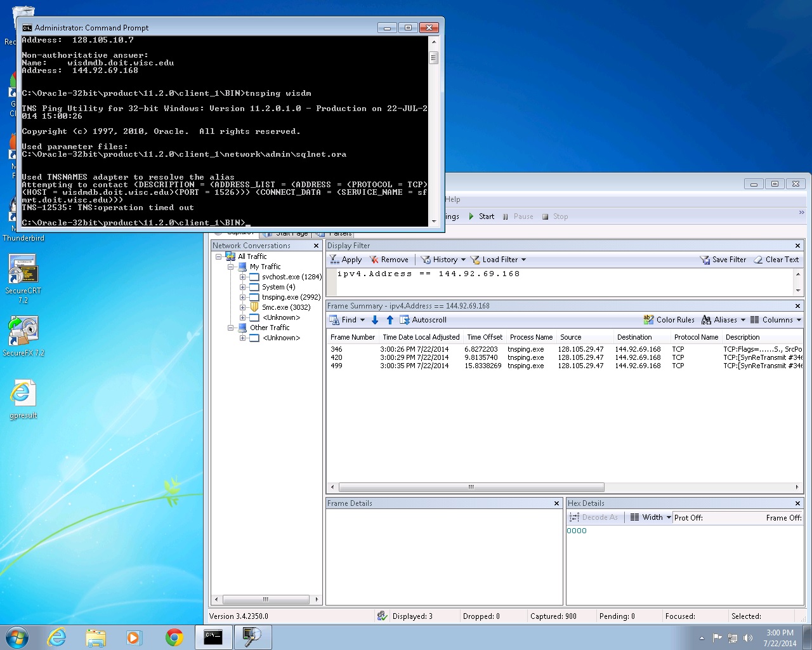Expand tnsping.exe (2992) node
Viewport: 812px width, 650px height.
click(242, 297)
